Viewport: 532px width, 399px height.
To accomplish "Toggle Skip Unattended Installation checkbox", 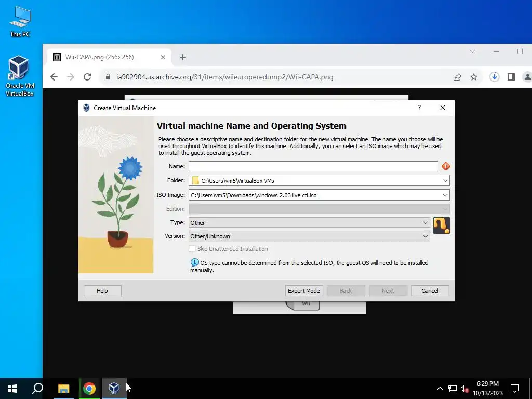I will coord(192,249).
